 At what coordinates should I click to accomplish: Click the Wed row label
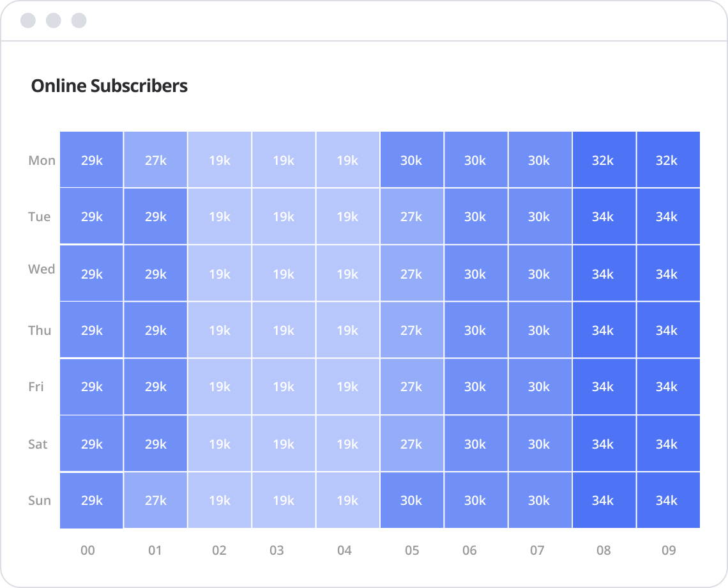[x=42, y=269]
